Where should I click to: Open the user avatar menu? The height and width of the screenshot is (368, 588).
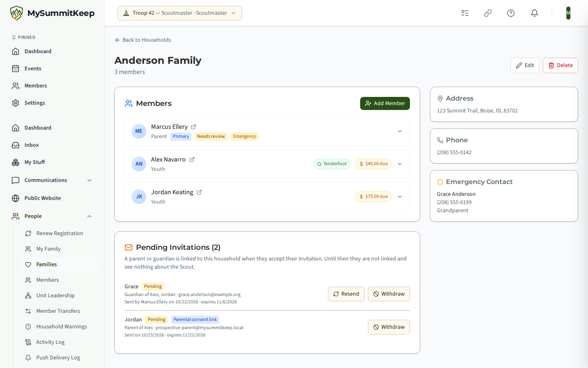pyautogui.click(x=568, y=13)
